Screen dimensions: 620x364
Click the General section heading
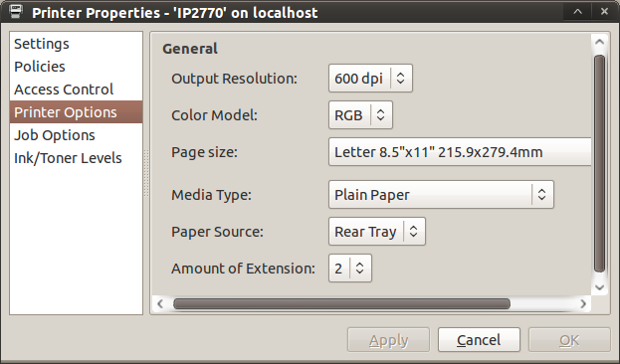[190, 49]
